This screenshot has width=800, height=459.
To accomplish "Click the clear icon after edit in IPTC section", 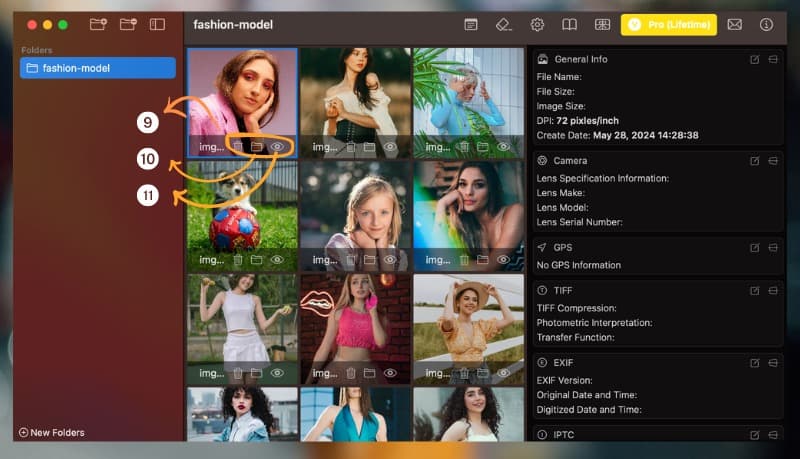I will pyautogui.click(x=773, y=435).
